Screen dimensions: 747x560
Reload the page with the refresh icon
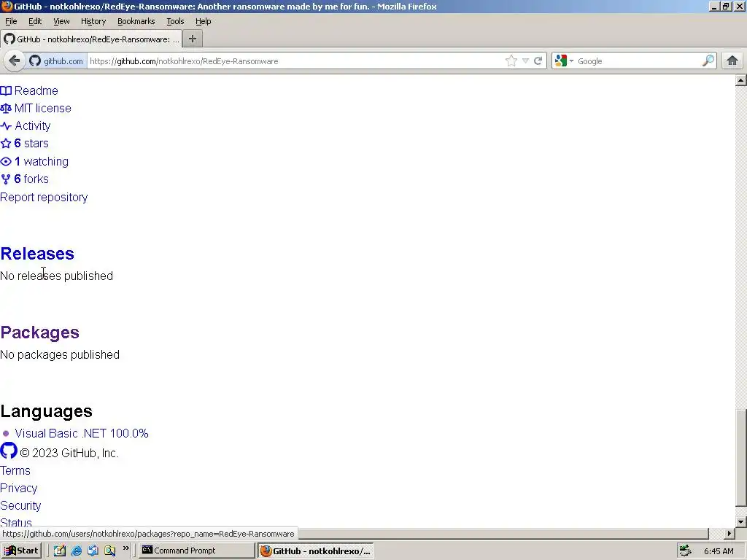click(538, 61)
